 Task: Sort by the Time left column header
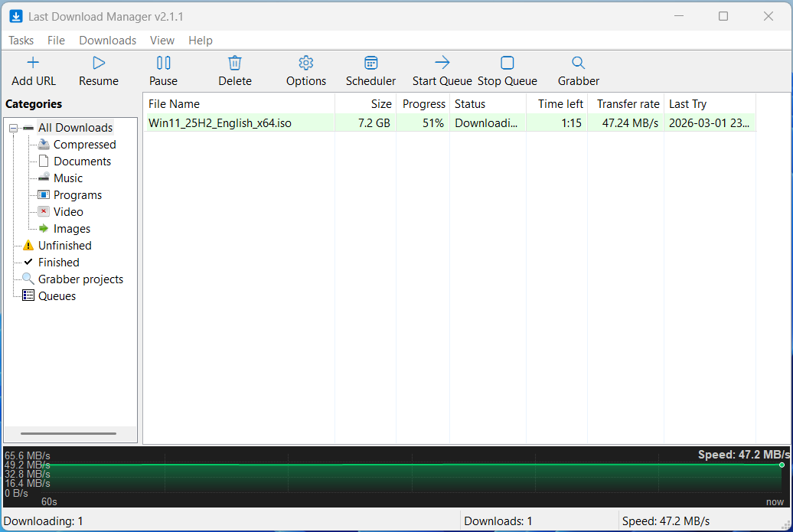click(556, 103)
